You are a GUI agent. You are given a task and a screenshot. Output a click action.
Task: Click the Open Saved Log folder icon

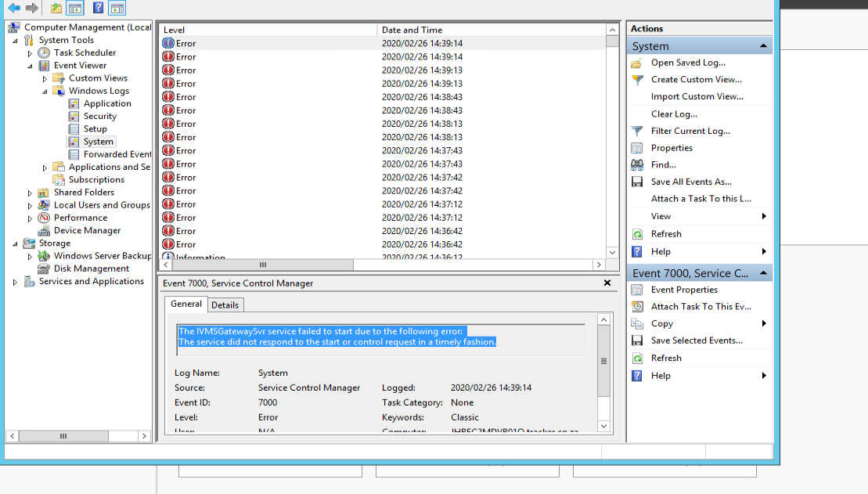[x=637, y=63]
